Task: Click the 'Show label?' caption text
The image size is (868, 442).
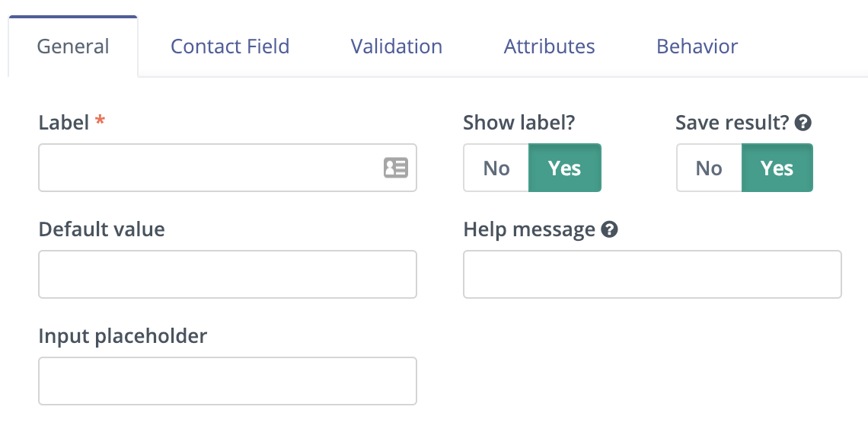Action: 518,123
